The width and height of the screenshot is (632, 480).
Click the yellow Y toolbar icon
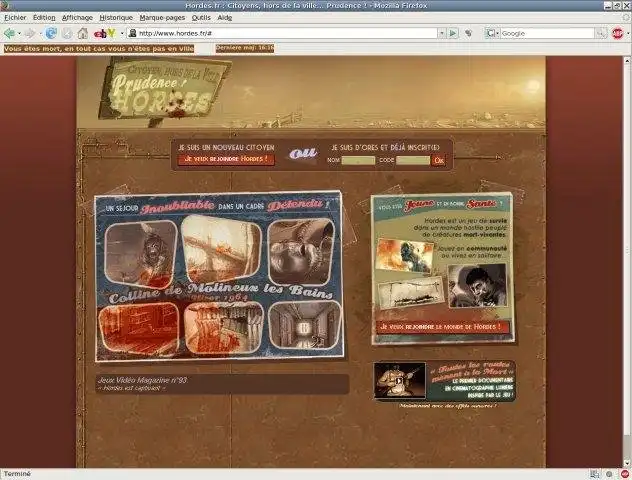pyautogui.click(x=112, y=33)
